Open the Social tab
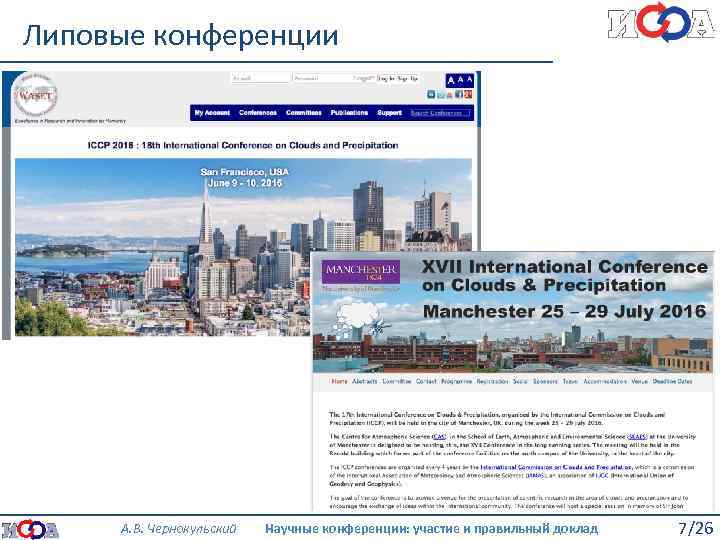The height and width of the screenshot is (540, 720). 520,381
